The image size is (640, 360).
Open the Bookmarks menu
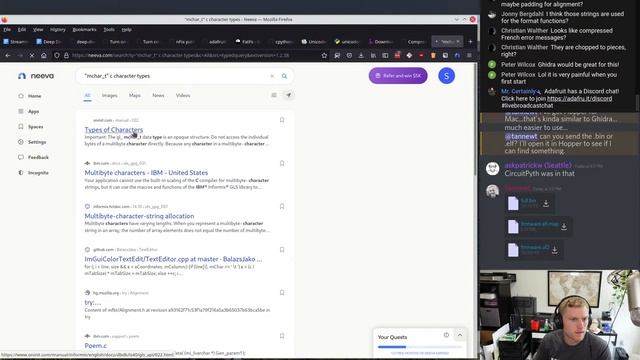pyautogui.click(x=84, y=29)
